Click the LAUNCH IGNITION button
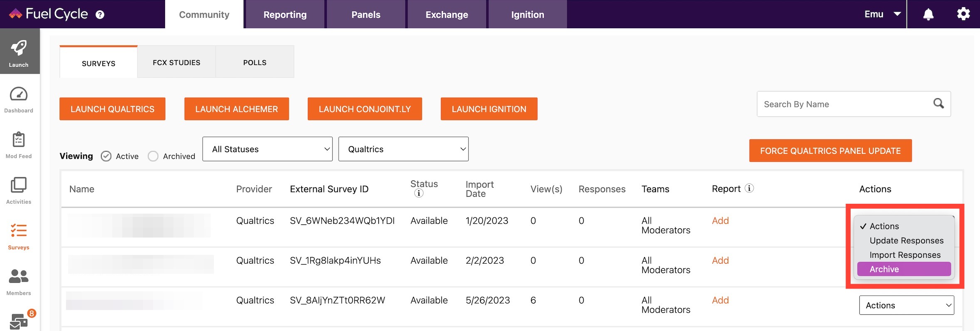This screenshot has height=331, width=980. pyautogui.click(x=489, y=109)
